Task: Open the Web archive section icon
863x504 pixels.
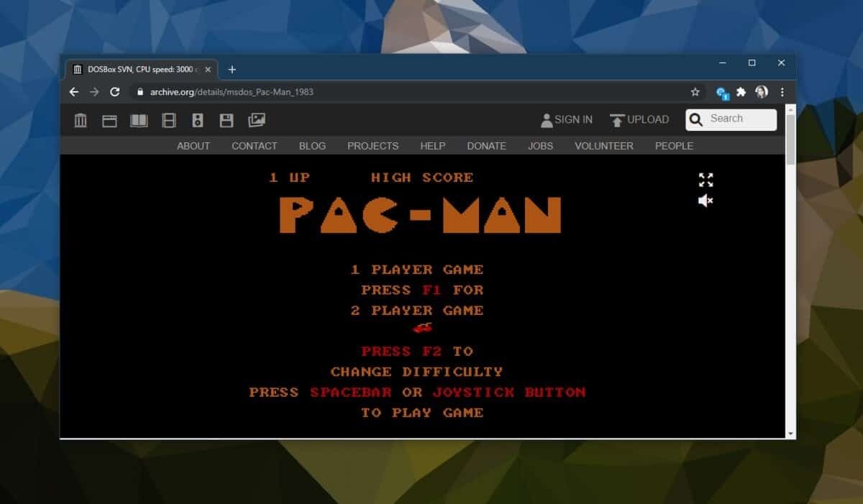Action: coord(109,120)
